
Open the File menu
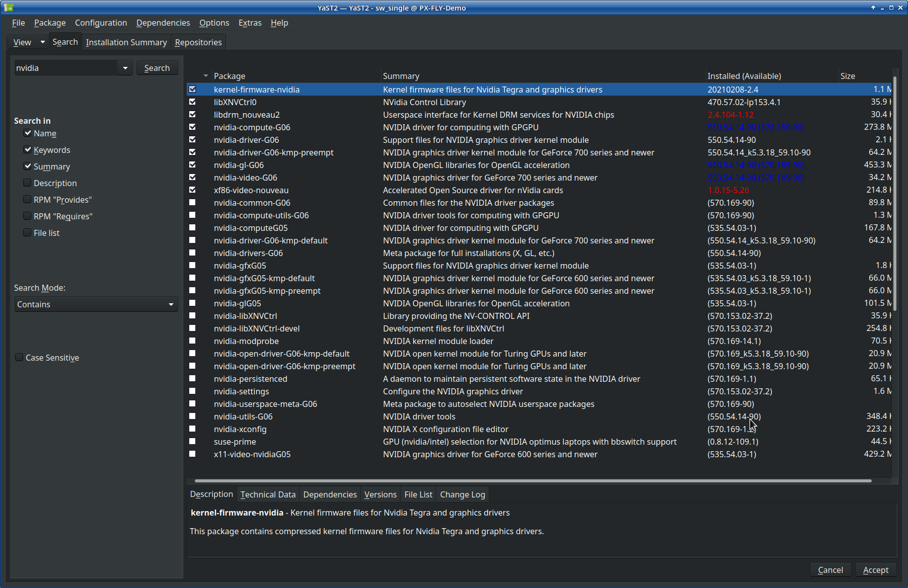pos(18,23)
